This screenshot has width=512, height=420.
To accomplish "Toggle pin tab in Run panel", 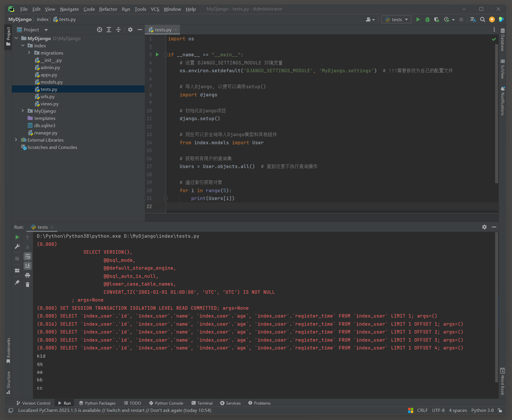I will point(17,282).
